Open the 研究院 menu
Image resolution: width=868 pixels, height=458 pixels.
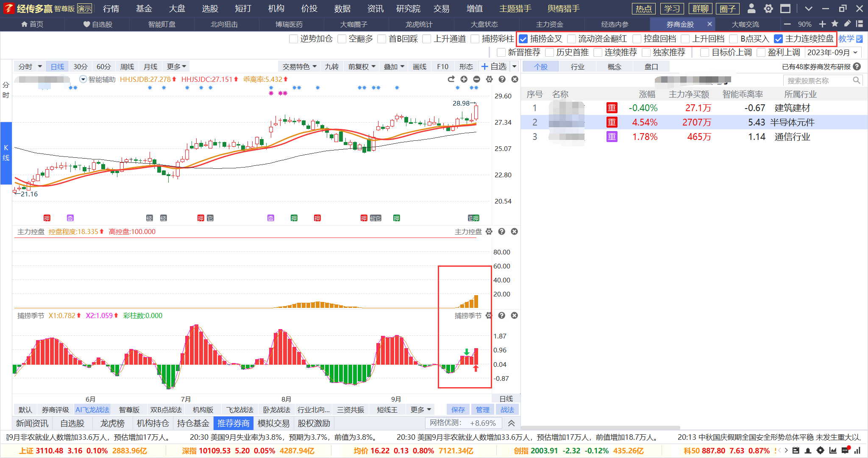pos(408,8)
